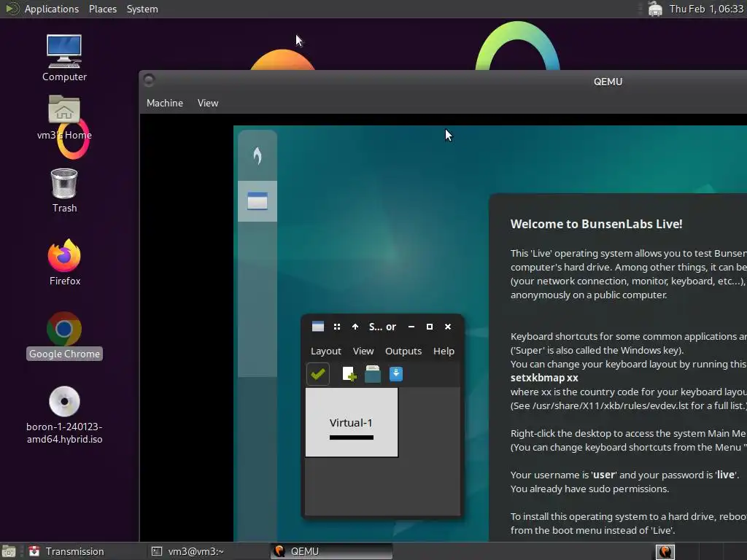Click the BunsenLabs flame icon in guest panel
The width and height of the screenshot is (747, 560).
(258, 156)
